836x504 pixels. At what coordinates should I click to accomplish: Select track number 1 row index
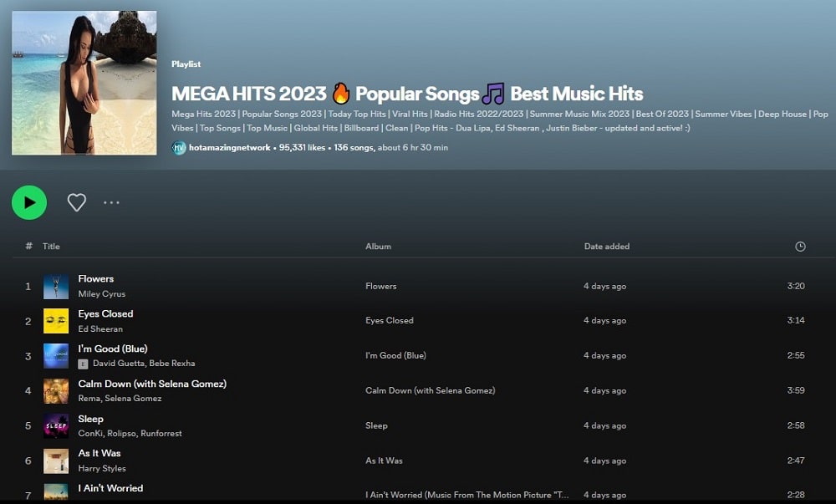point(28,287)
